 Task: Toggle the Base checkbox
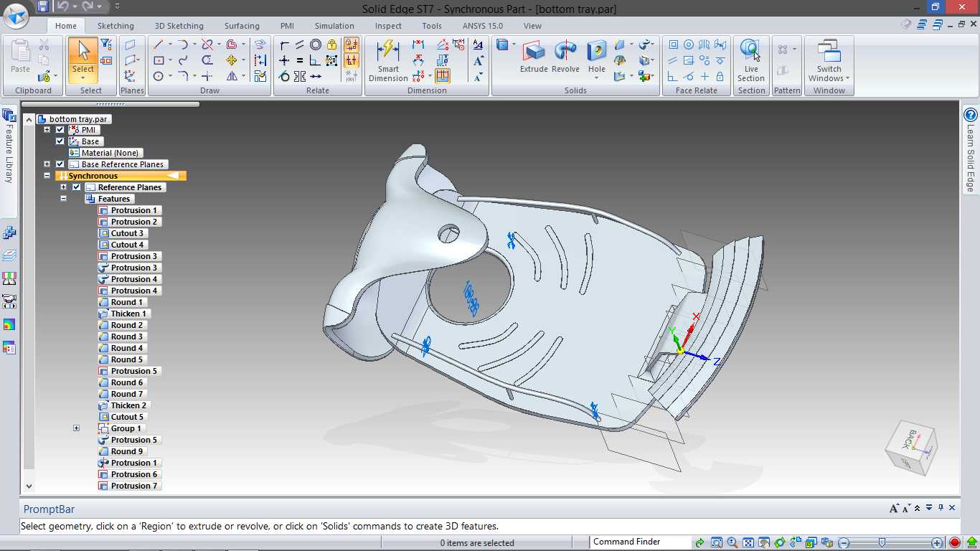point(60,141)
